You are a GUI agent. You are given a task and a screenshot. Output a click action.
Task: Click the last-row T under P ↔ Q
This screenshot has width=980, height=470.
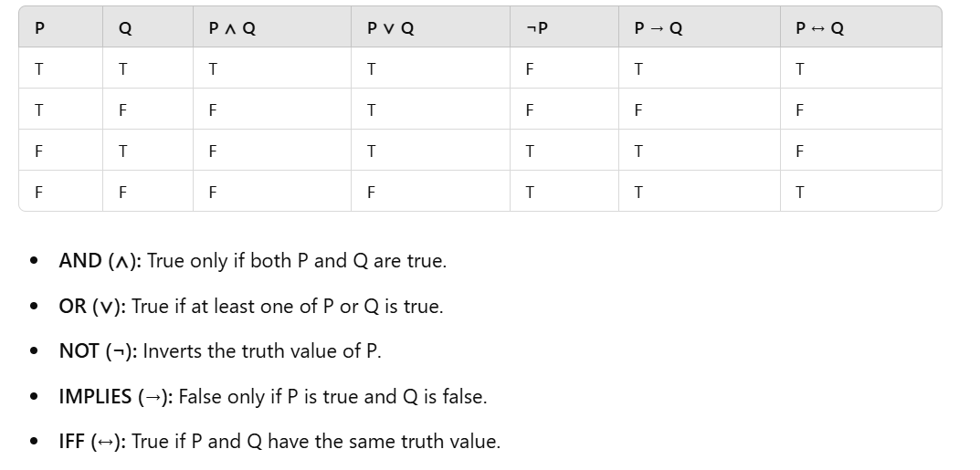tap(800, 193)
